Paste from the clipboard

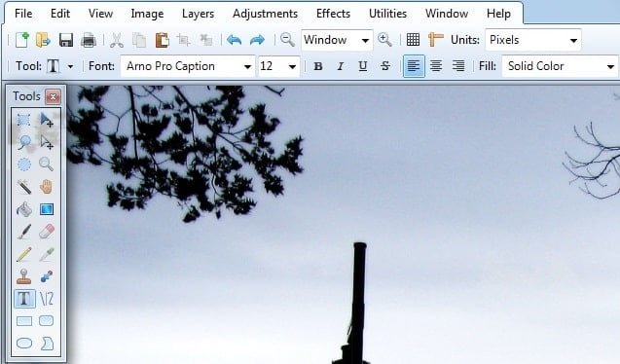(162, 40)
